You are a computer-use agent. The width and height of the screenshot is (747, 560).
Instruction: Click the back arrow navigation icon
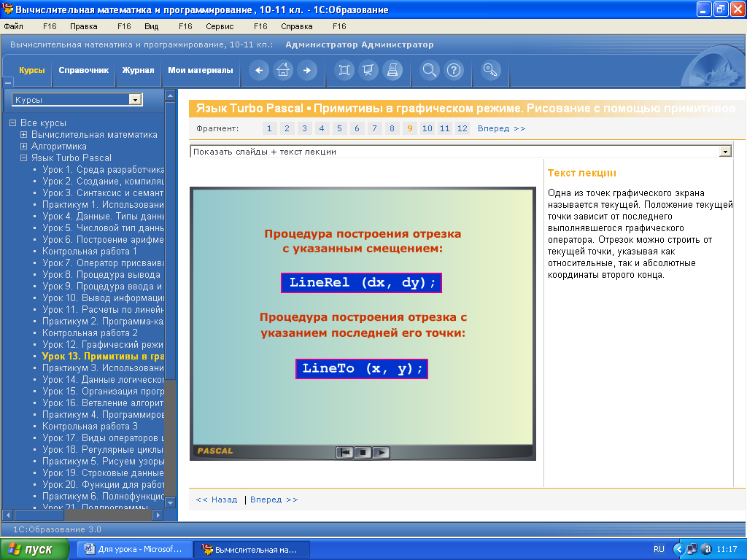pyautogui.click(x=259, y=71)
